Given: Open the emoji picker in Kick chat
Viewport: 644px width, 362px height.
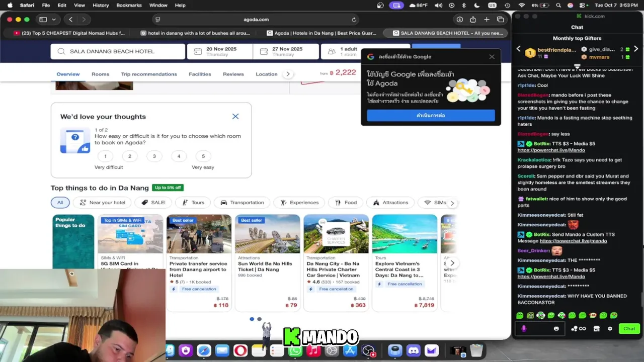Looking at the screenshot, I should [x=556, y=329].
